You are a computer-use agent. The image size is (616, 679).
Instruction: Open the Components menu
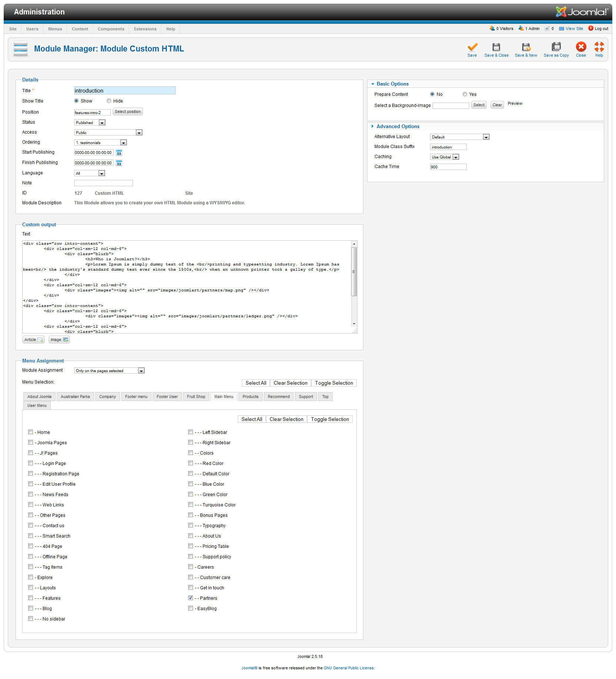pyautogui.click(x=111, y=29)
